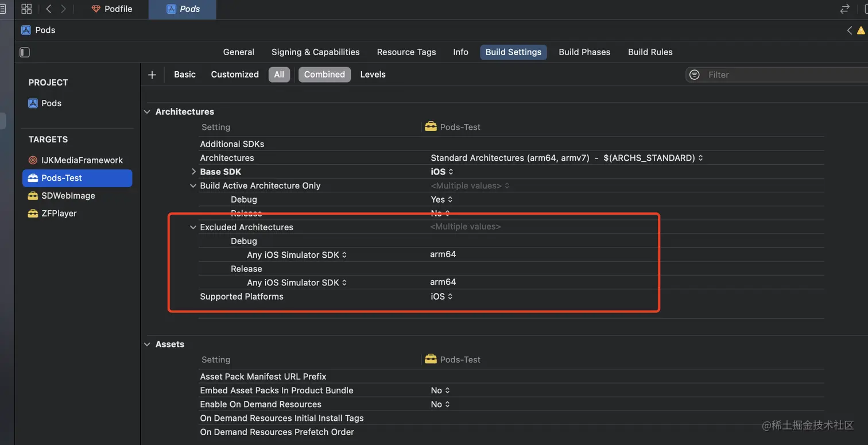This screenshot has height=445, width=868.
Task: Click the swap arrows icon in the tab bar
Action: pos(844,9)
